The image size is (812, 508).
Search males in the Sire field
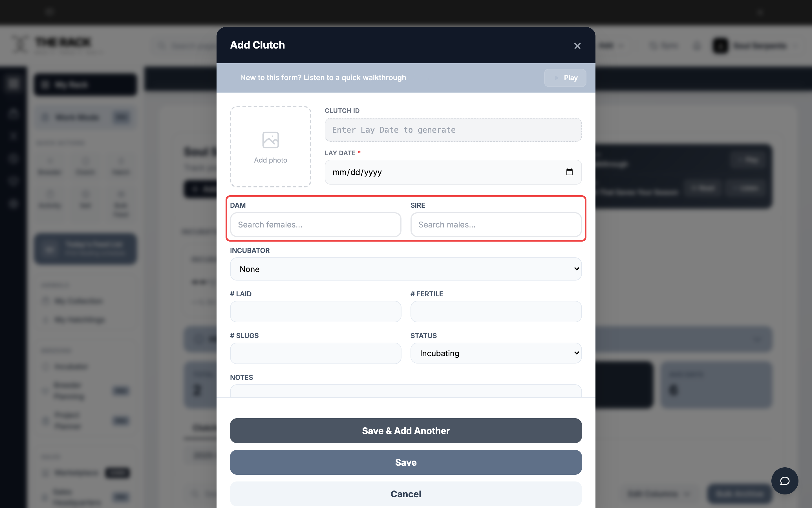point(496,224)
